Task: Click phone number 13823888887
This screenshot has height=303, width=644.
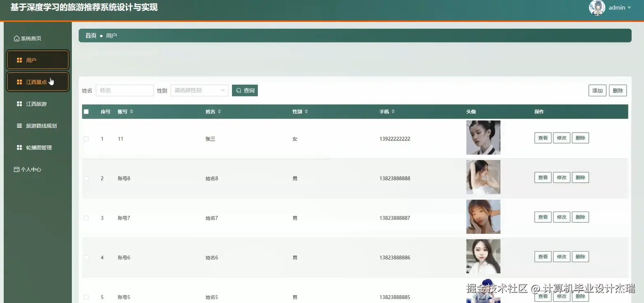Action: tap(395, 218)
